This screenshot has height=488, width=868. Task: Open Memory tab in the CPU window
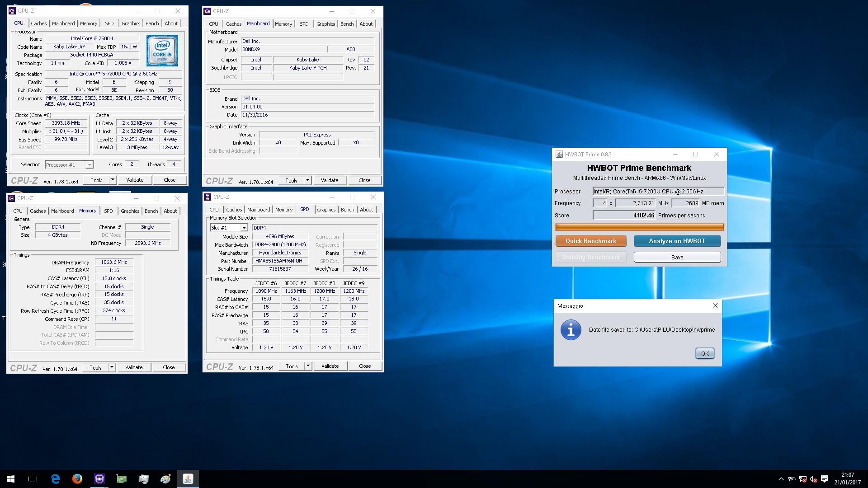(89, 23)
